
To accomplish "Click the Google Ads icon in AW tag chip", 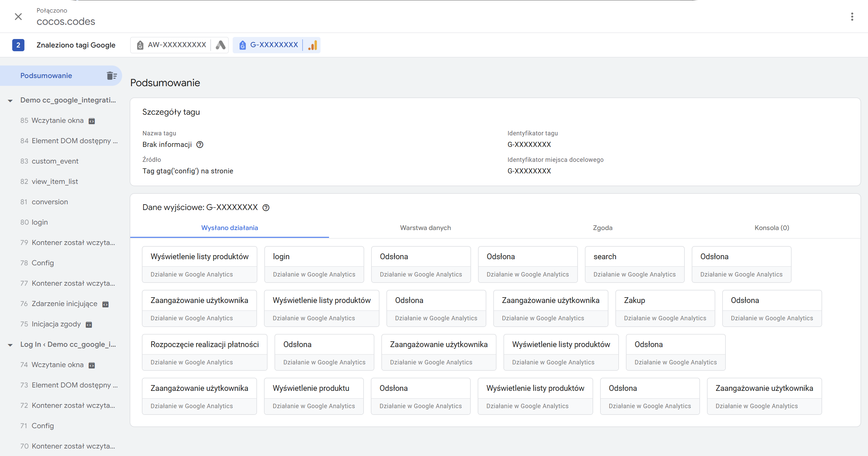I will (220, 45).
